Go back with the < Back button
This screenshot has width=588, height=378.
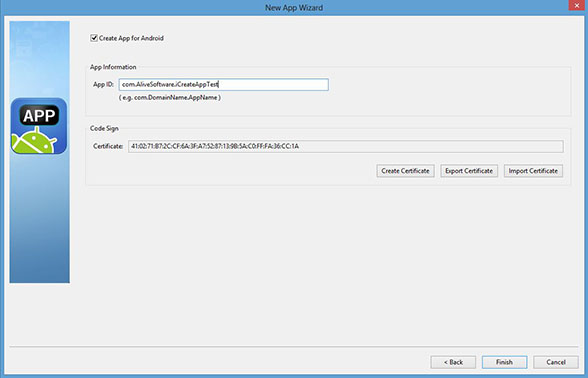453,362
